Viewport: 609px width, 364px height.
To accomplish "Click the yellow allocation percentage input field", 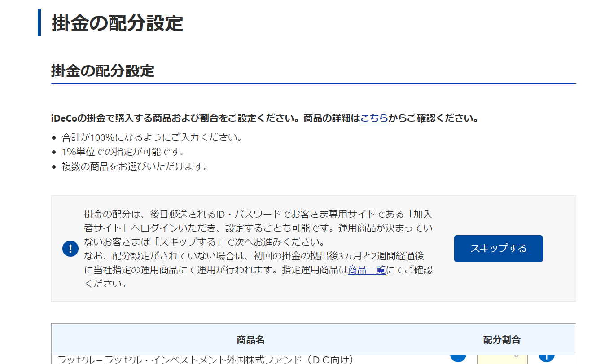I will point(502,359).
